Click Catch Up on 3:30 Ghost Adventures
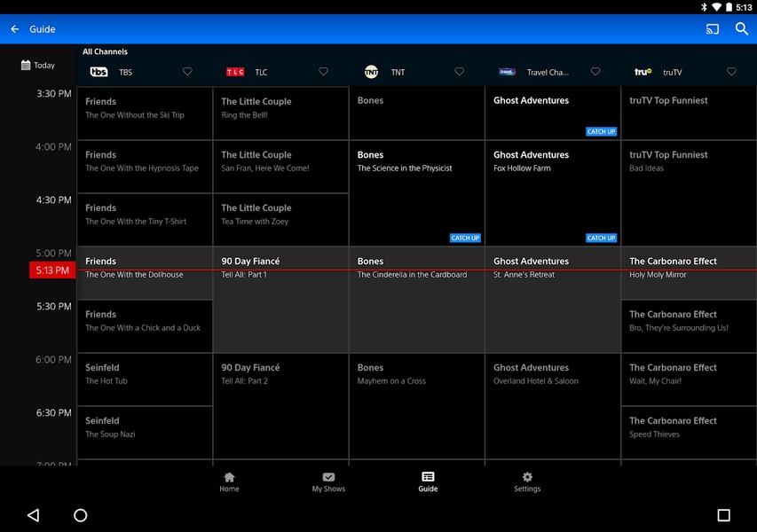 (x=601, y=131)
